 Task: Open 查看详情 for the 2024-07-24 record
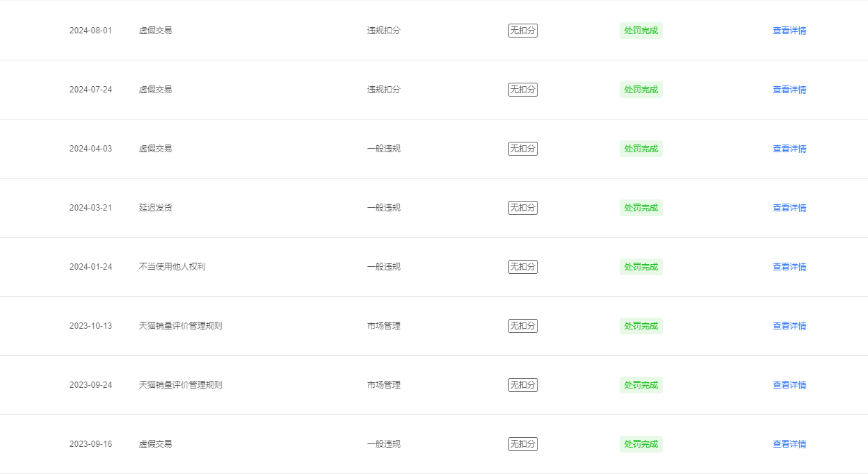click(x=789, y=90)
